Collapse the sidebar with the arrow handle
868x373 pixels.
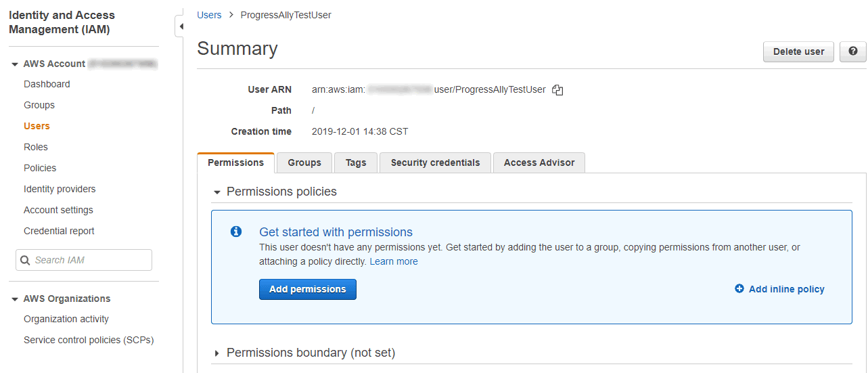[181, 26]
